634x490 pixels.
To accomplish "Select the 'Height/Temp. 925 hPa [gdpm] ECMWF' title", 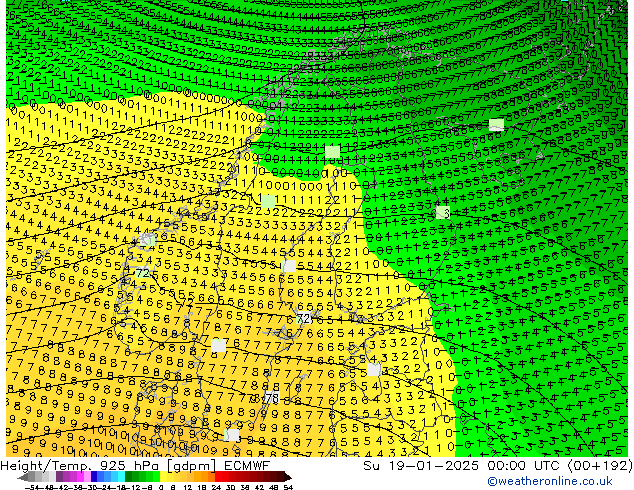I will [x=135, y=466].
